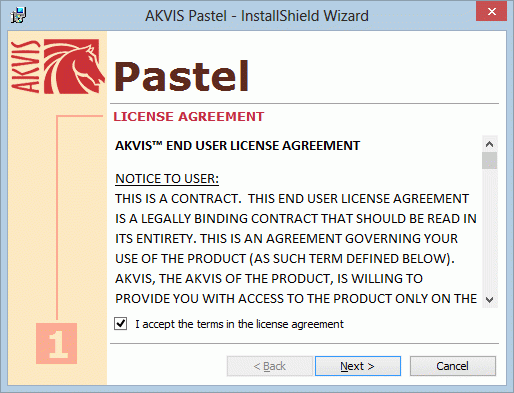This screenshot has height=393, width=514.
Task: Click the large 'Pastel' product name
Action: [x=182, y=76]
